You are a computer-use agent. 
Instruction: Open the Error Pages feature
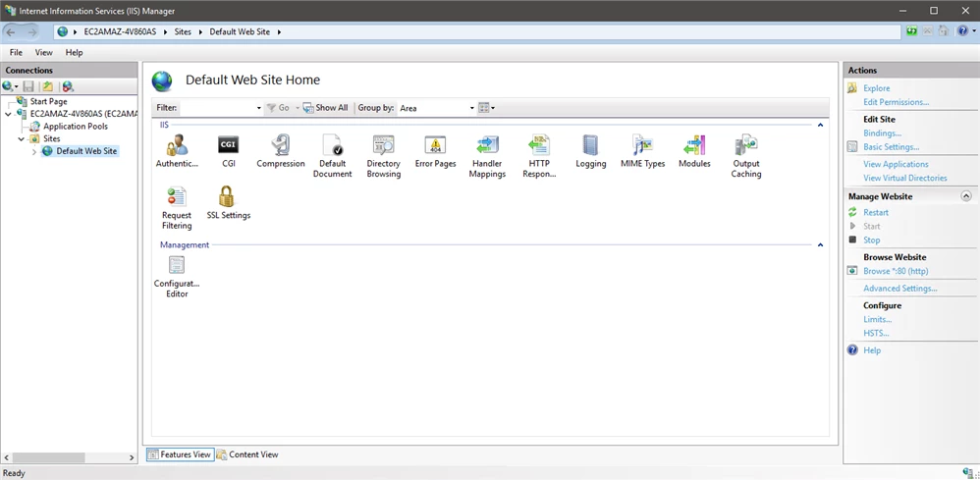click(435, 152)
